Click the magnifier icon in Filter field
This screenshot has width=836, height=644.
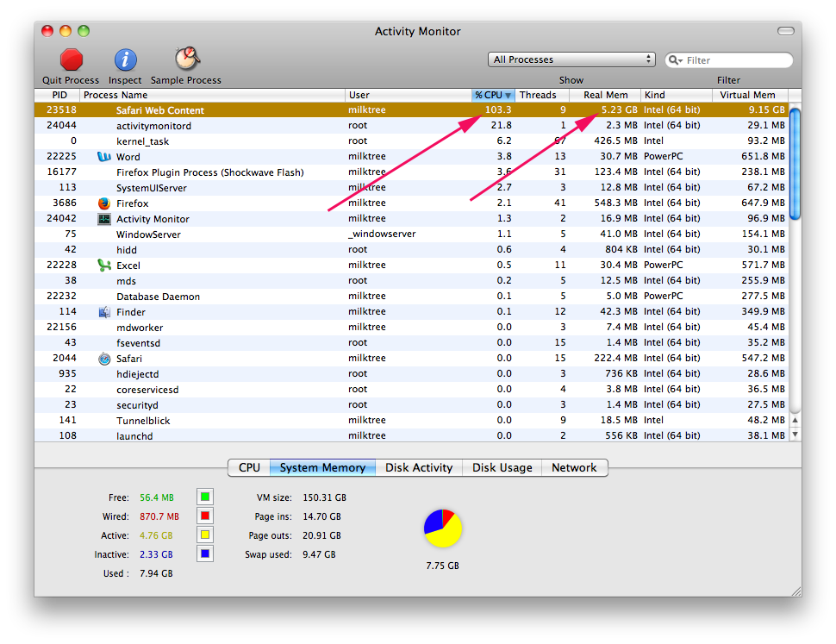pyautogui.click(x=675, y=60)
